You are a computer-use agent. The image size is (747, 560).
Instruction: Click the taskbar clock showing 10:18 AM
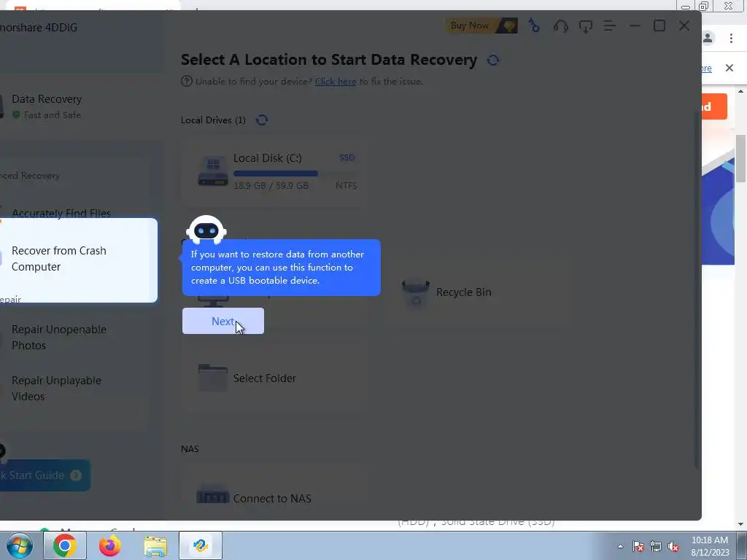710,546
